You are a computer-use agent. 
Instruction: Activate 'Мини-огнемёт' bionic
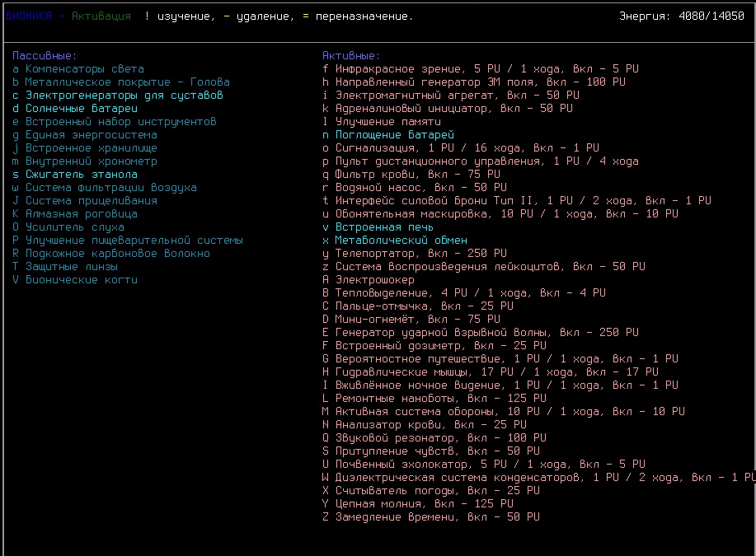pyautogui.click(x=411, y=319)
